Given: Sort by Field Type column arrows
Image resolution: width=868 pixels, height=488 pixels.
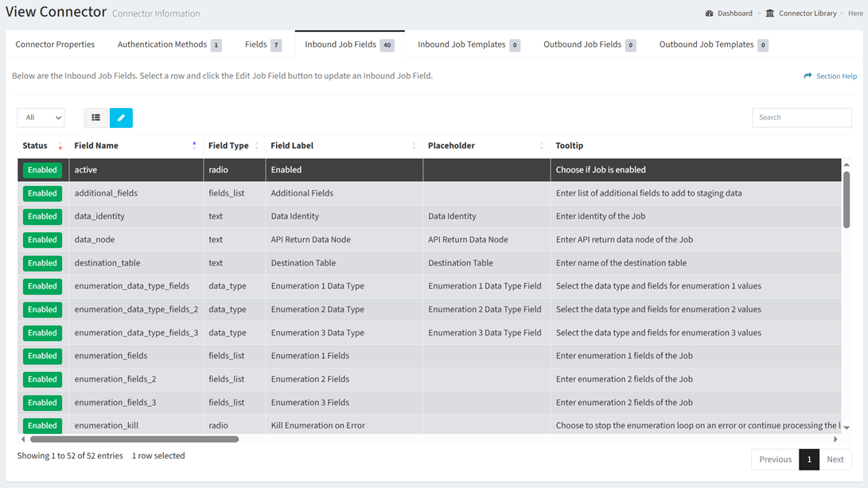Looking at the screenshot, I should click(x=256, y=146).
